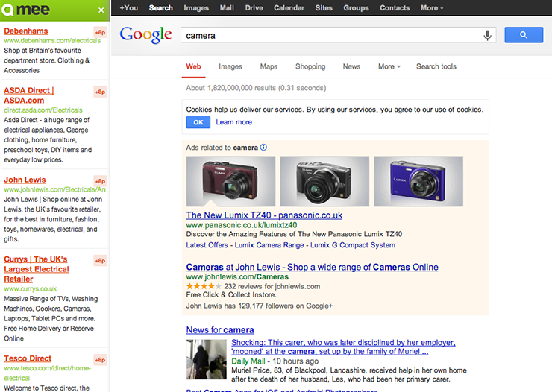
Task: Click the OK cookies button
Action: click(x=198, y=122)
